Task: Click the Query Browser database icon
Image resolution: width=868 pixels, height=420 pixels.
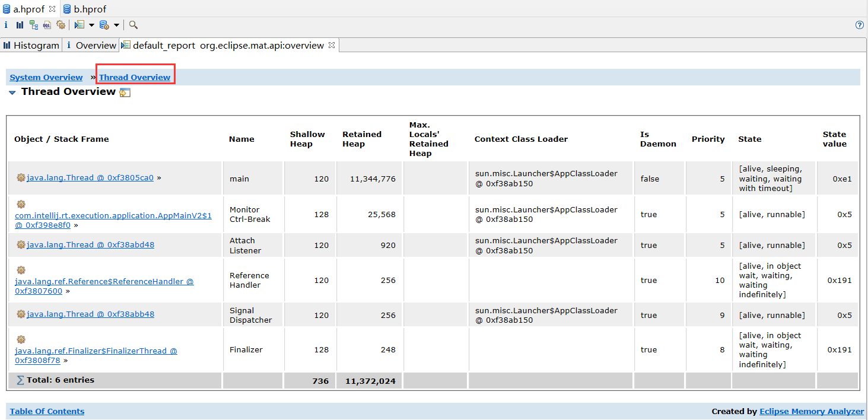Action: pyautogui.click(x=104, y=25)
